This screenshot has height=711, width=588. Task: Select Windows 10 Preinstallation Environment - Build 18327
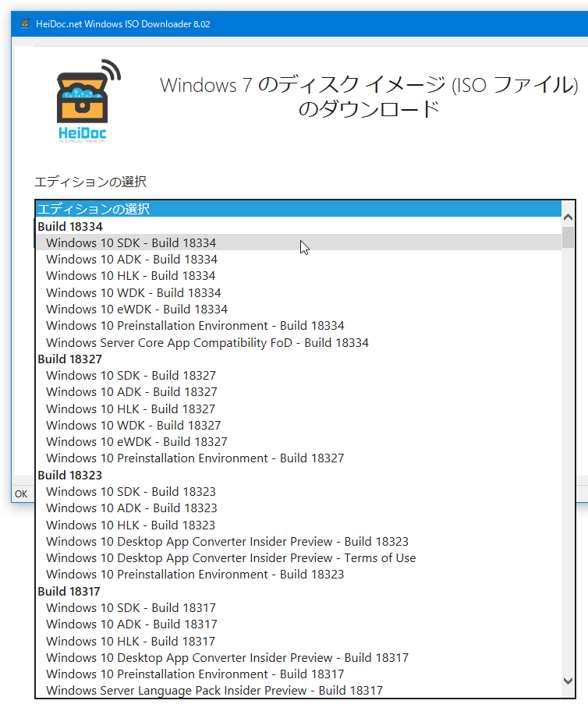tap(299, 458)
